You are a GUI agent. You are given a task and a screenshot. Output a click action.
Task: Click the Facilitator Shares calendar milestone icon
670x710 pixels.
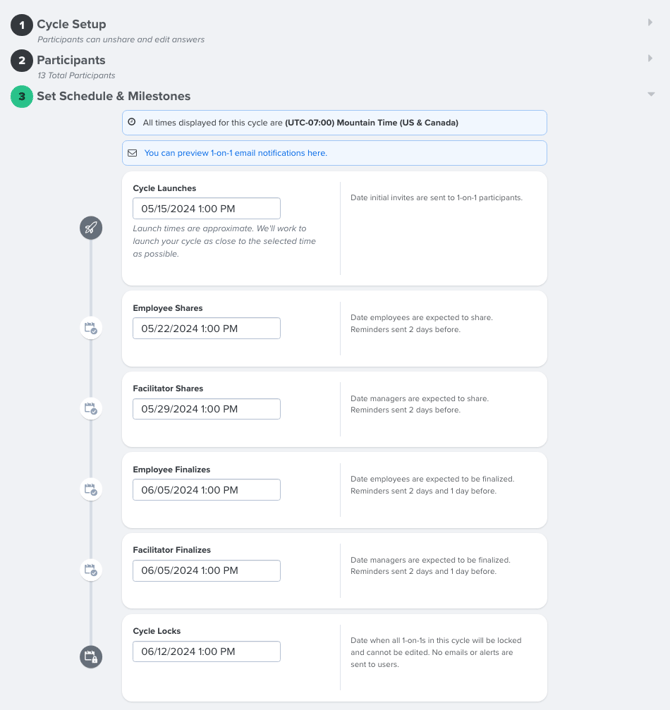tap(91, 408)
